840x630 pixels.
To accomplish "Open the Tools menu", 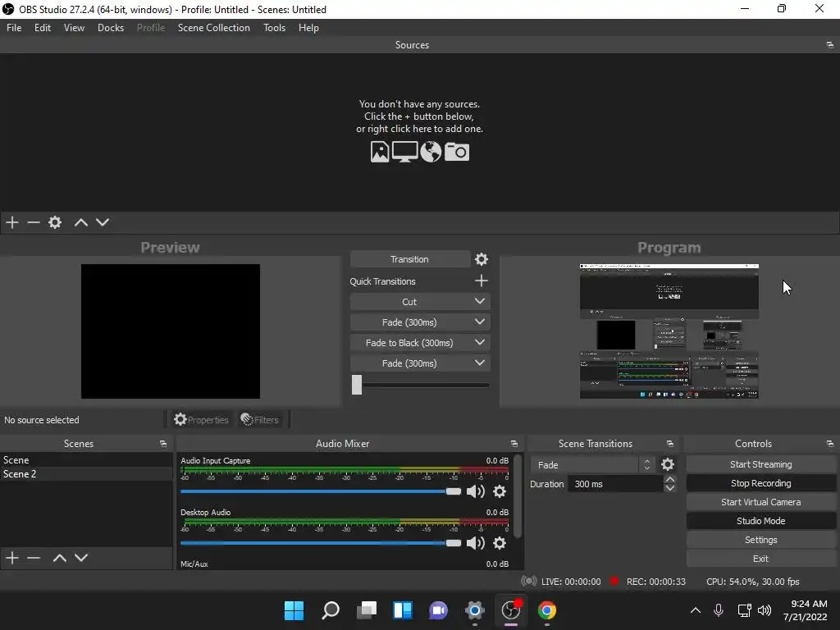I will (x=274, y=28).
